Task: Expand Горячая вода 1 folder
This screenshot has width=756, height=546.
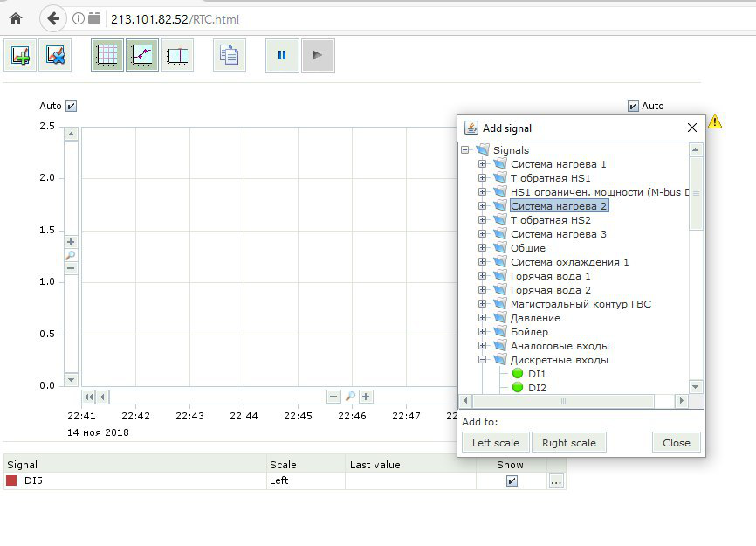Action: pyautogui.click(x=482, y=276)
